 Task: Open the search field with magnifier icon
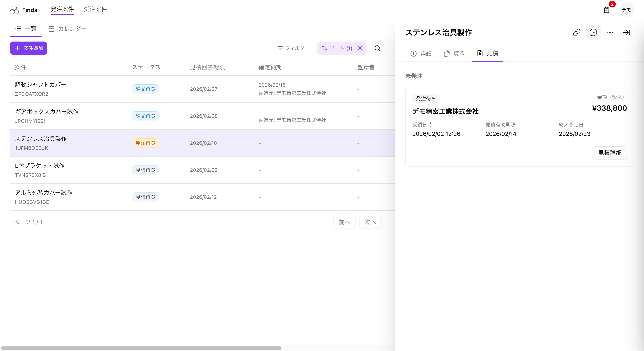377,48
